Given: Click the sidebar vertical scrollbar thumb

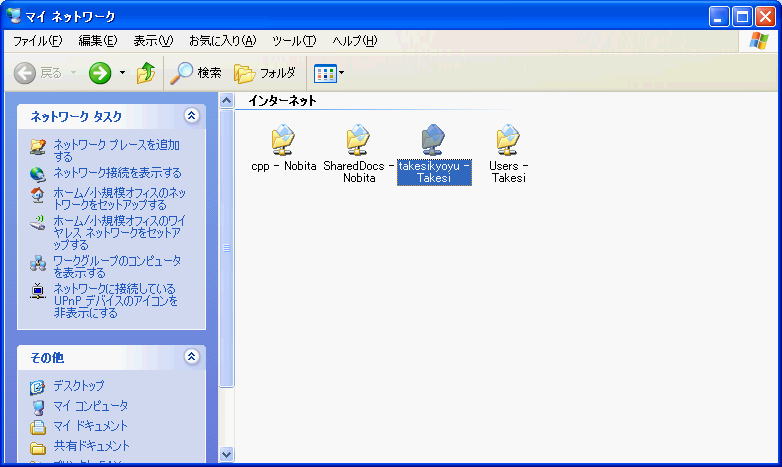Looking at the screenshot, I should pos(226,248).
